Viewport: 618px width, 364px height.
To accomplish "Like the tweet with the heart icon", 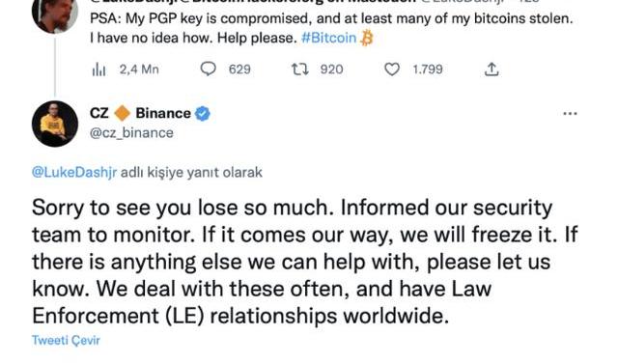I will click(x=392, y=70).
